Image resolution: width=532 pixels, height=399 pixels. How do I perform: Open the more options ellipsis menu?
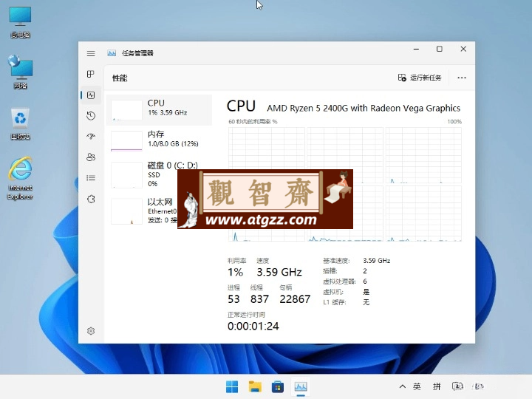[461, 78]
